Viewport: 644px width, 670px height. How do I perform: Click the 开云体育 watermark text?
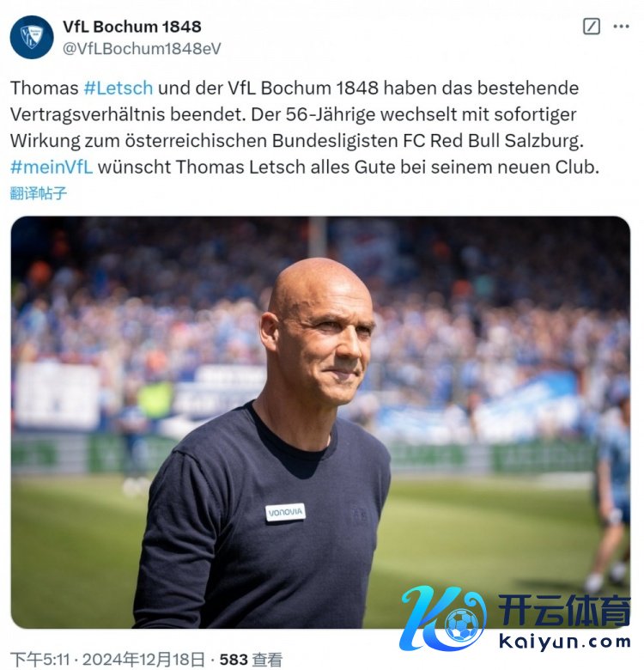pos(564,610)
